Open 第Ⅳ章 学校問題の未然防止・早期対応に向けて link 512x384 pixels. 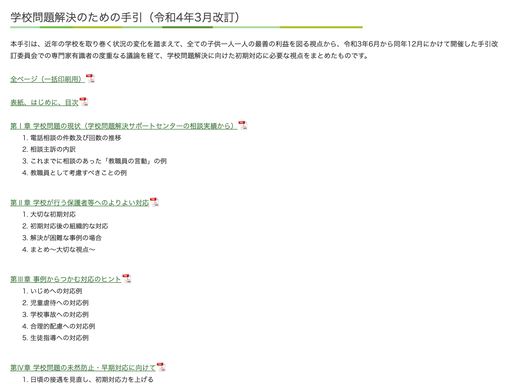coord(83,367)
